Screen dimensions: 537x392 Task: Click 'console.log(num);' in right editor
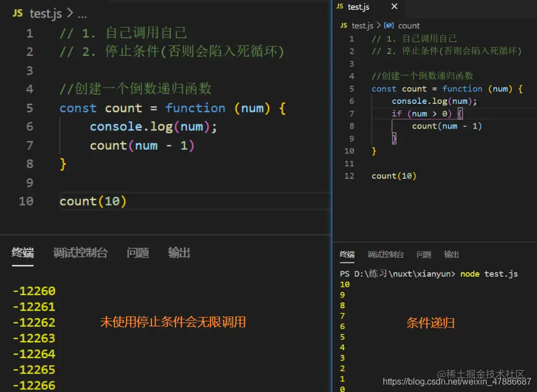[434, 101]
